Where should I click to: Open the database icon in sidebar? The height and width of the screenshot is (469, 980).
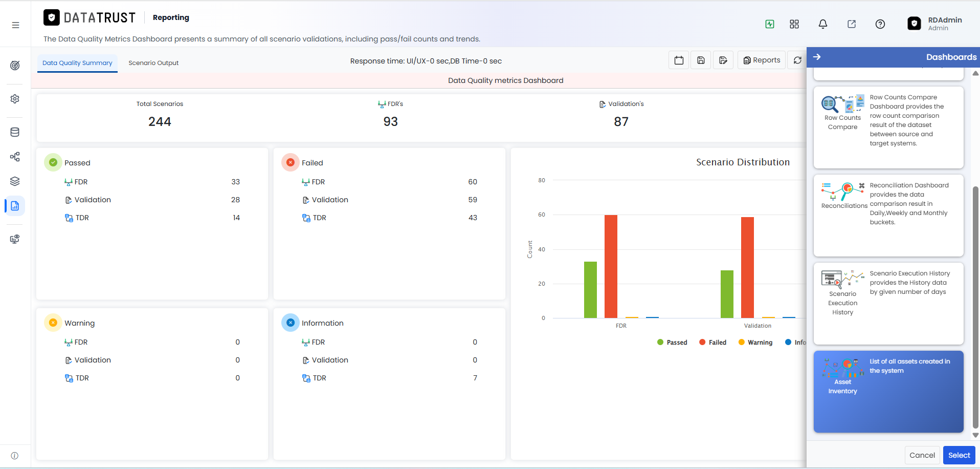(x=15, y=132)
